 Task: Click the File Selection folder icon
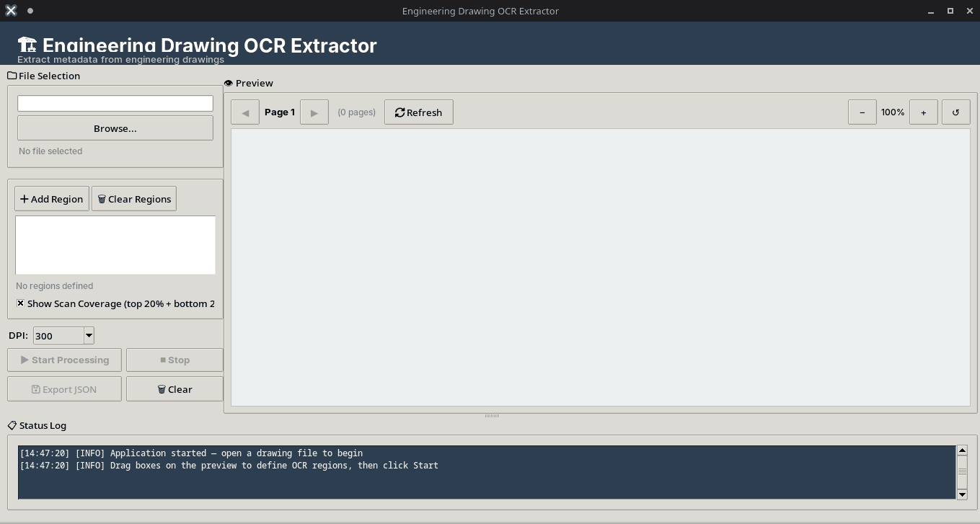point(12,76)
